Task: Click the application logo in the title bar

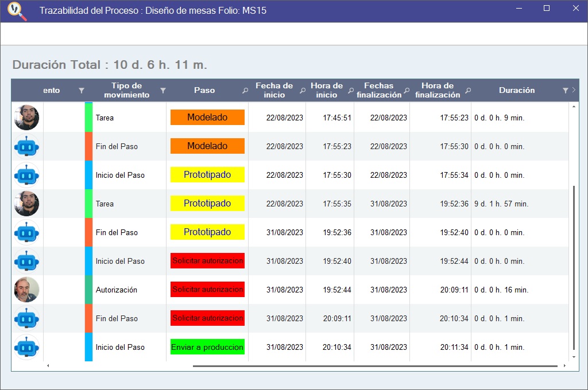Action: pos(17,11)
